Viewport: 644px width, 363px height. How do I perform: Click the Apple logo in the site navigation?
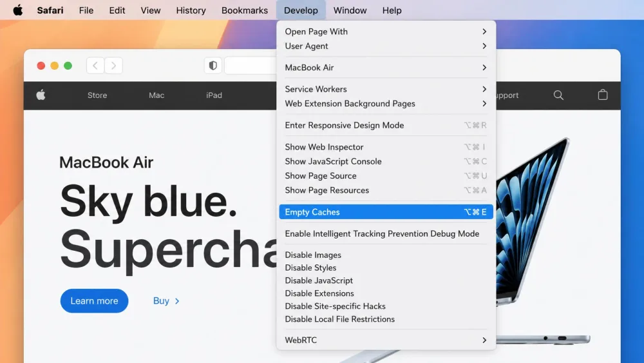41,95
